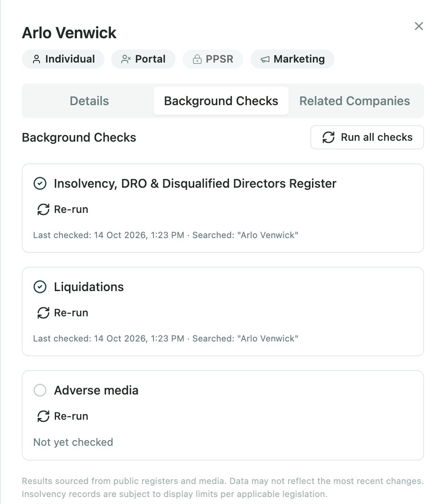This screenshot has height=504, width=445.
Task: Open the Background Checks tab
Action: [x=221, y=101]
